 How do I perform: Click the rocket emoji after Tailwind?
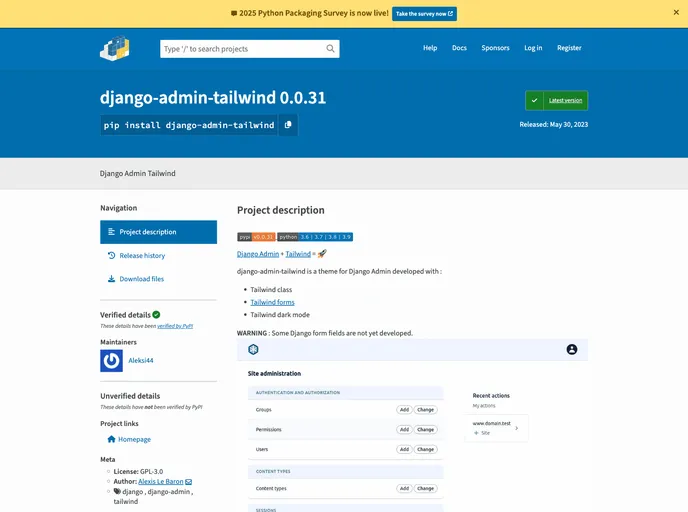[322, 254]
